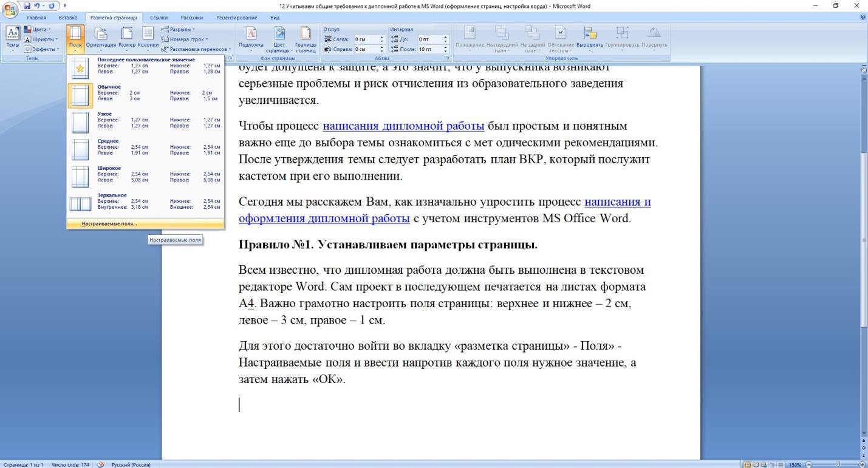Screen dimensions: 868x468
Task: Expand Расстановка переносов hyphenation dropdown
Action: 196,49
